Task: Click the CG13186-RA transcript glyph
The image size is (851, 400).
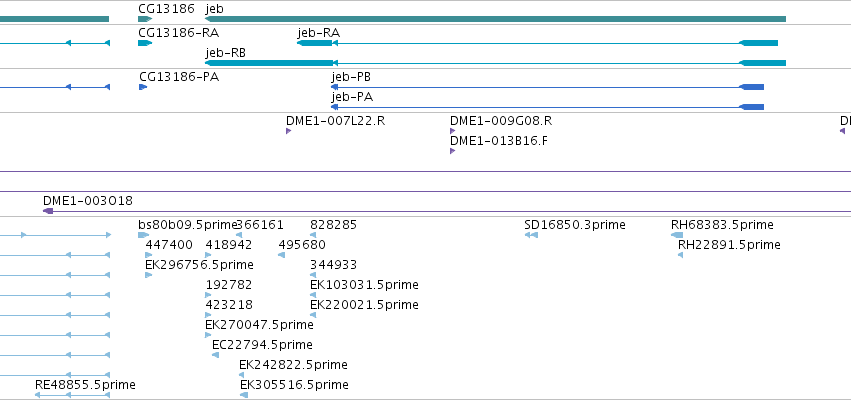Action: click(x=145, y=43)
